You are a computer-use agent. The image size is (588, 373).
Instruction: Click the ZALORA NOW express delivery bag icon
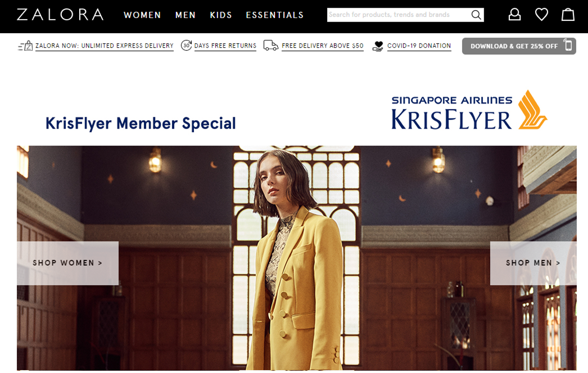(25, 46)
